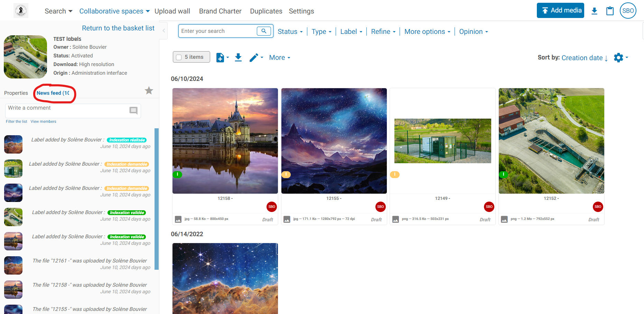Click Return to the basket list

click(x=118, y=28)
